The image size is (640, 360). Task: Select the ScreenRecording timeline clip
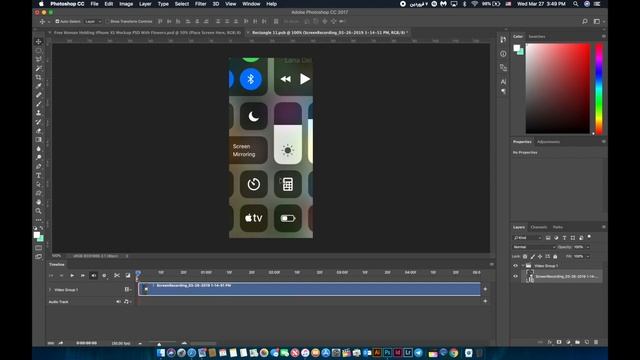[x=309, y=289]
